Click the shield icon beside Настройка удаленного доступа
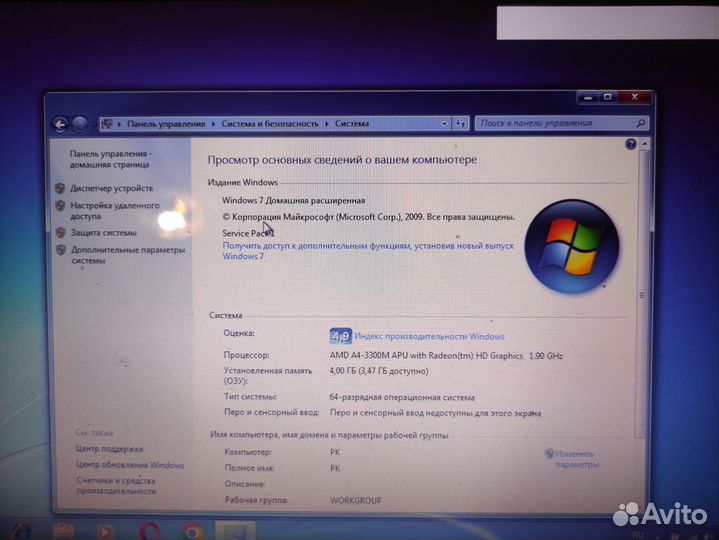Screen dimensions: 719x540 (x=60, y=205)
